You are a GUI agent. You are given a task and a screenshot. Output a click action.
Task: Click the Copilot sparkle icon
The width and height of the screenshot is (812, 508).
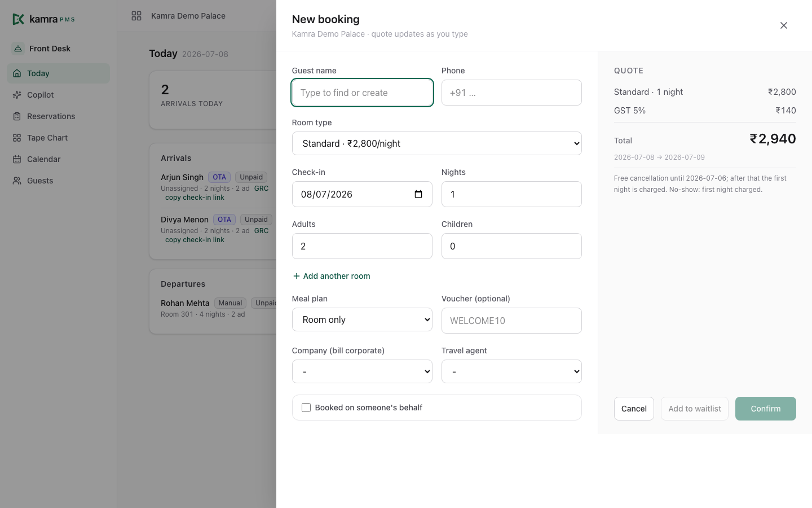[17, 95]
